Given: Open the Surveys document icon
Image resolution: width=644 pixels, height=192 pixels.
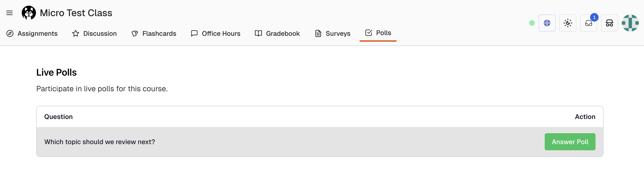Looking at the screenshot, I should pos(318,33).
